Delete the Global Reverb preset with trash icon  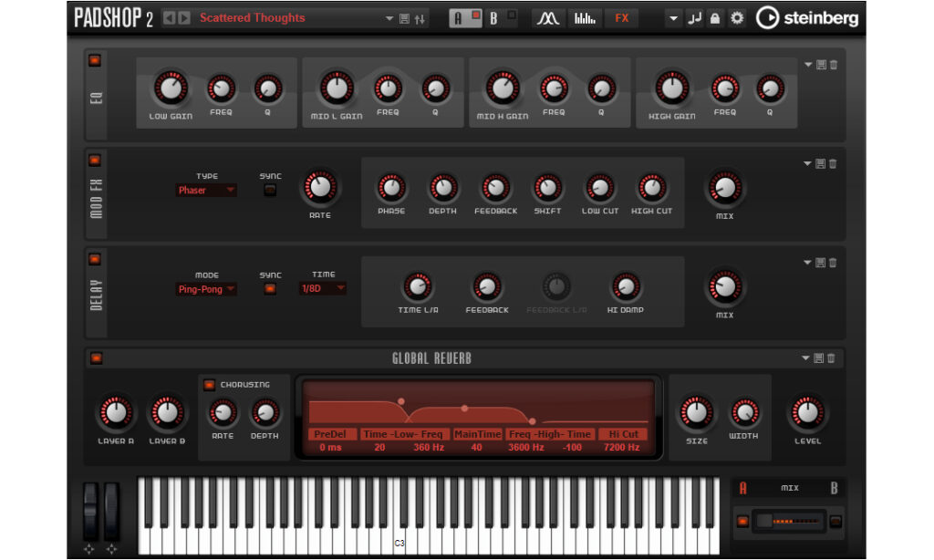[x=831, y=358]
